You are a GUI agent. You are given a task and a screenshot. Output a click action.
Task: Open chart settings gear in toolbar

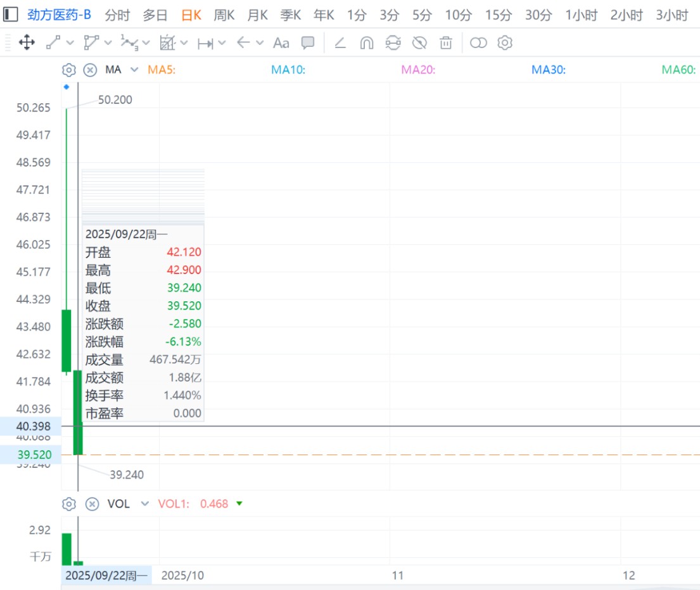[505, 43]
